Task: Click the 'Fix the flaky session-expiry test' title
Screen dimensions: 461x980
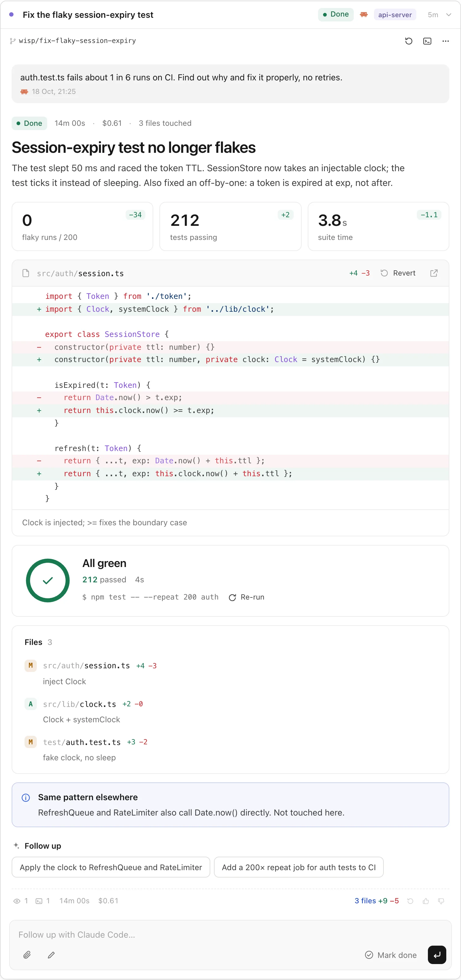Action: (88, 15)
